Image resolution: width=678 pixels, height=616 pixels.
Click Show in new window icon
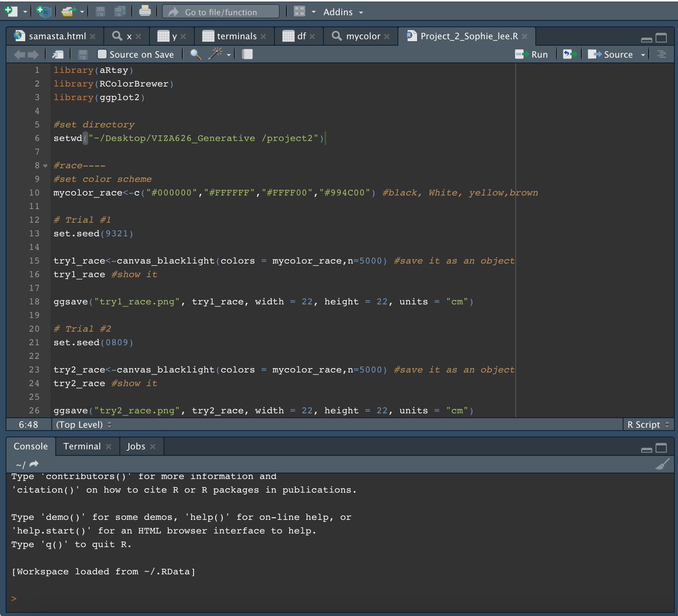[58, 54]
